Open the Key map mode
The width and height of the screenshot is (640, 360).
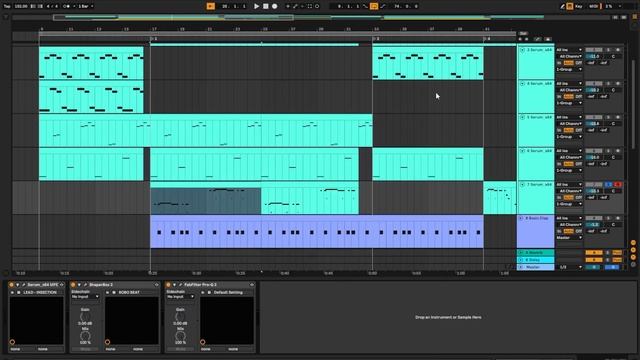[579, 6]
